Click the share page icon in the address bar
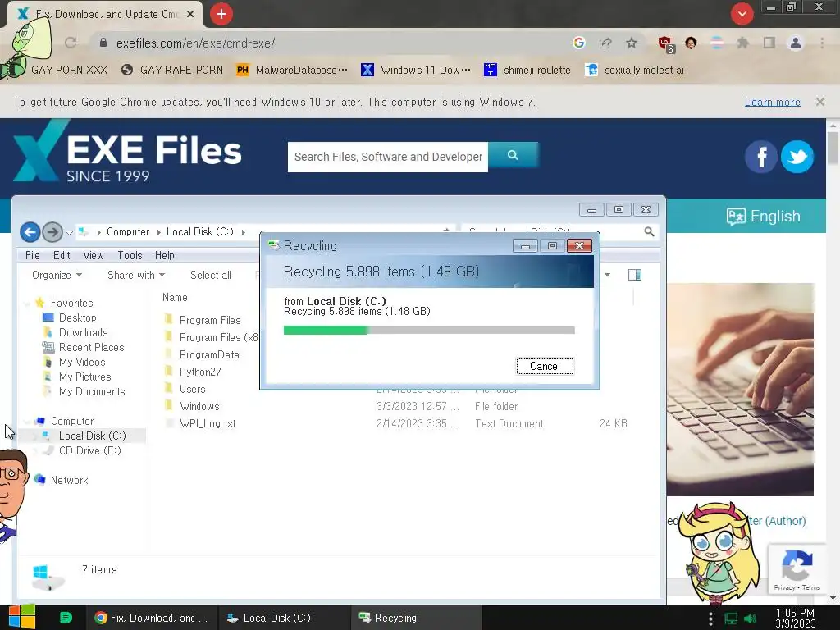Viewport: 840px width, 630px height. pos(605,43)
